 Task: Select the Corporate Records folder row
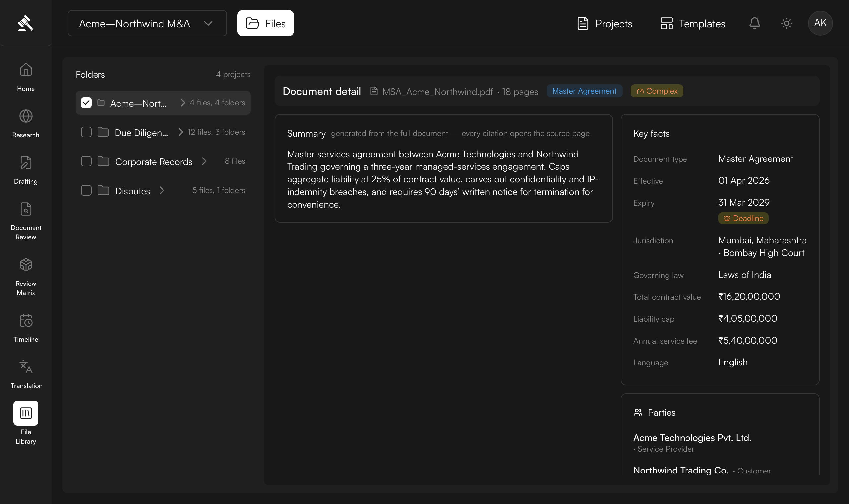point(163,161)
